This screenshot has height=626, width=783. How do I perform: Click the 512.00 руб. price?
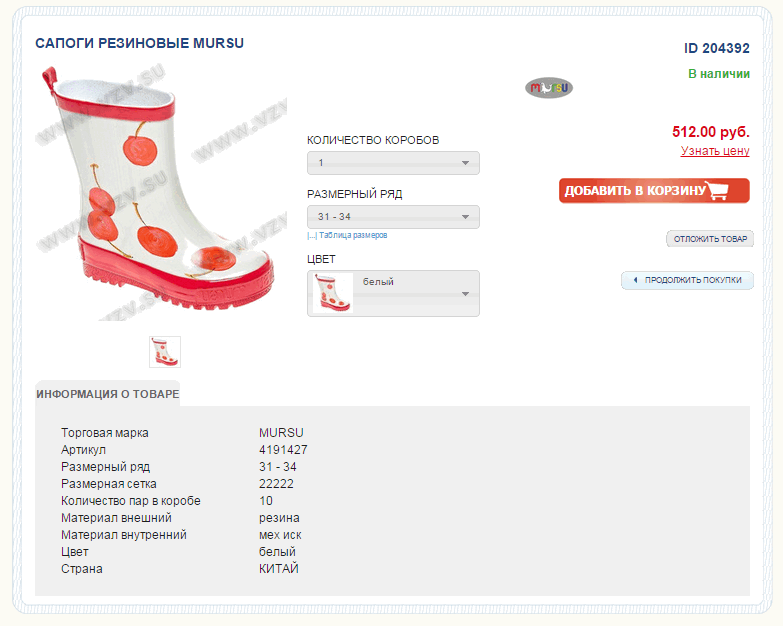click(x=710, y=132)
